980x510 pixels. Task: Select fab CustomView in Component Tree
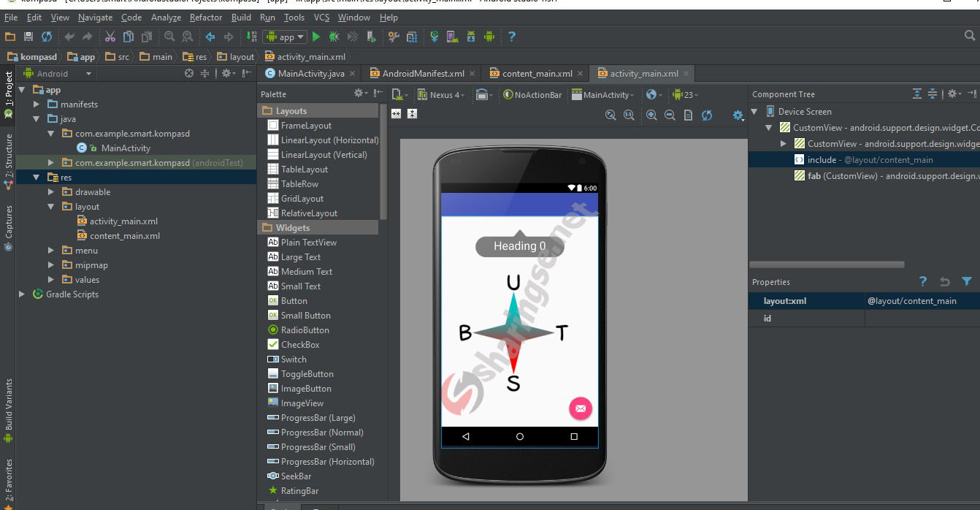pos(886,176)
